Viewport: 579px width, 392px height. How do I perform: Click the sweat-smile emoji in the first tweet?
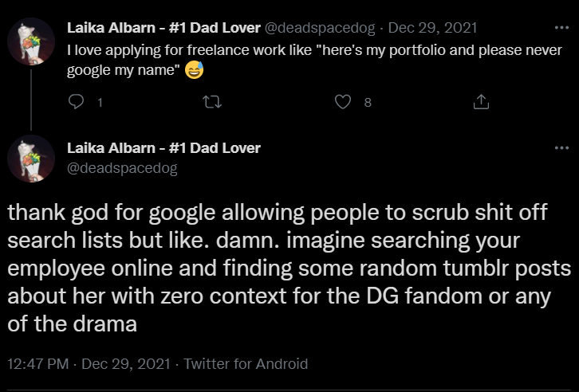pos(194,71)
